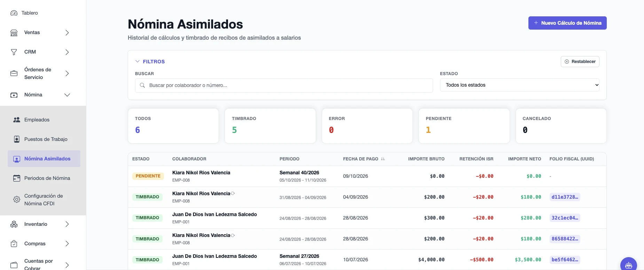The width and height of the screenshot is (644, 270).
Task: Click the Configuración de Nómina CFDI gear icon
Action: (x=17, y=200)
